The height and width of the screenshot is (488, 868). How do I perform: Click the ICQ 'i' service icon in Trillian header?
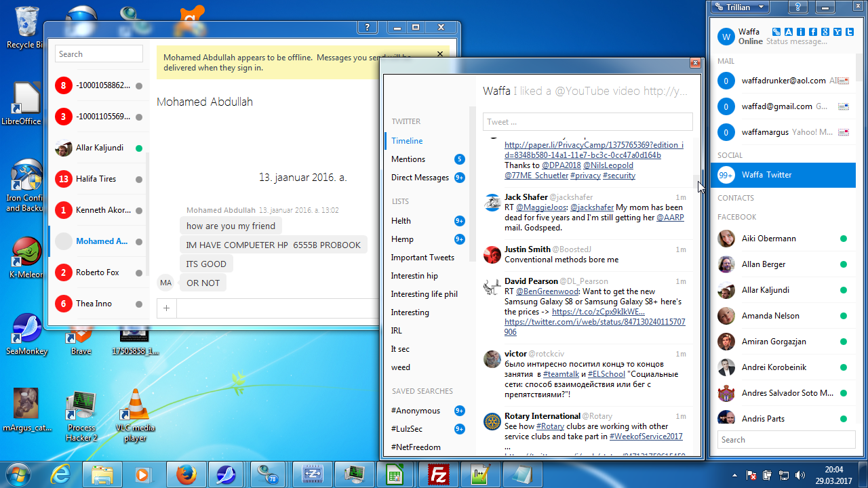[801, 32]
